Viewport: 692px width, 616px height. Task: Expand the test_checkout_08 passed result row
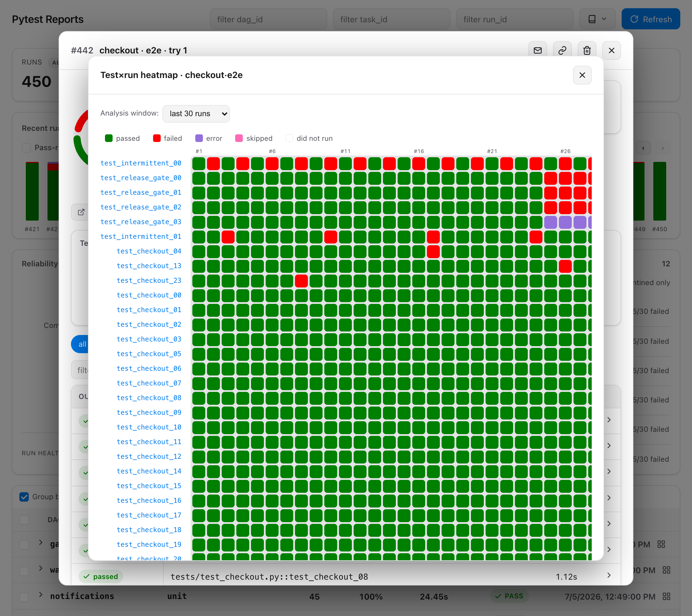[609, 575]
